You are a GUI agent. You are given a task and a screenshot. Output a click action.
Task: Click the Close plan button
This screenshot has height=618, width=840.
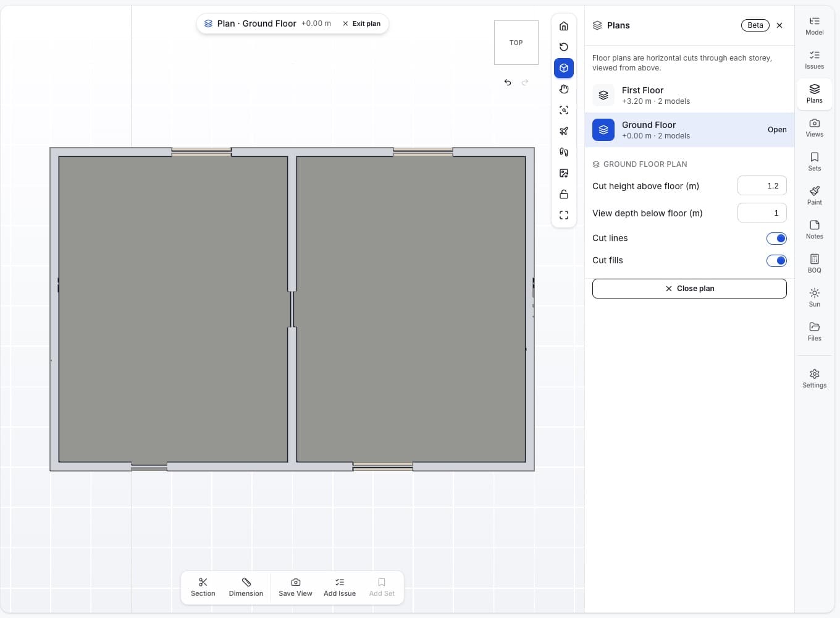click(x=689, y=289)
